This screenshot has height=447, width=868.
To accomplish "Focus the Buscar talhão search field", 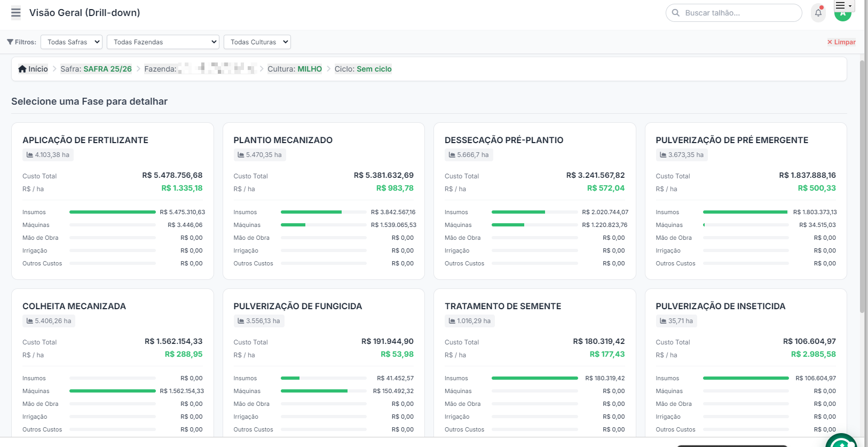I will 734,13.
